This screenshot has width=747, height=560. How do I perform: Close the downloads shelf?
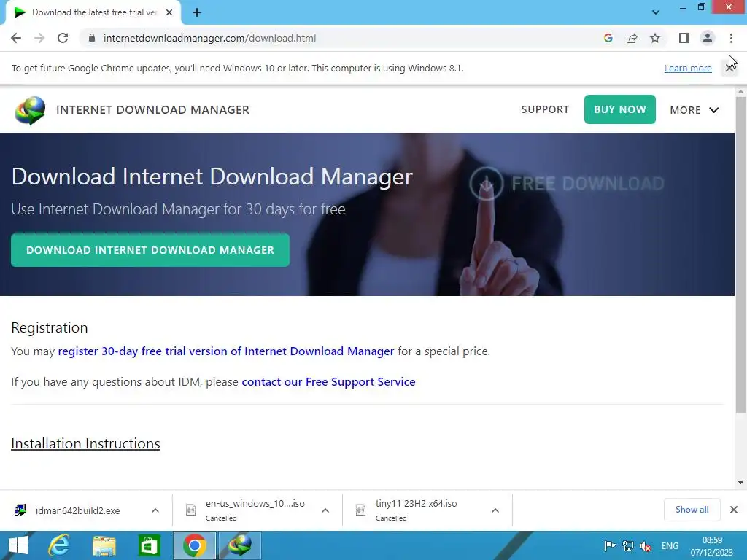tap(734, 510)
